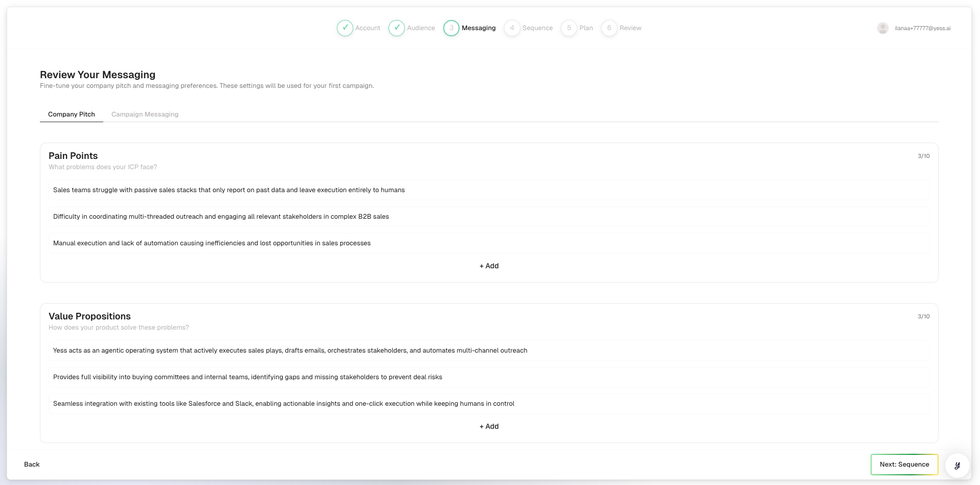
Task: Click the Audience step checkmark icon
Action: coord(397,28)
